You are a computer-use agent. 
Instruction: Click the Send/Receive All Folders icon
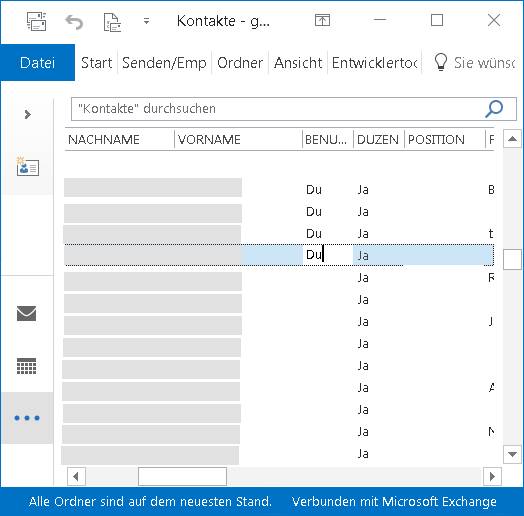[x=36, y=21]
